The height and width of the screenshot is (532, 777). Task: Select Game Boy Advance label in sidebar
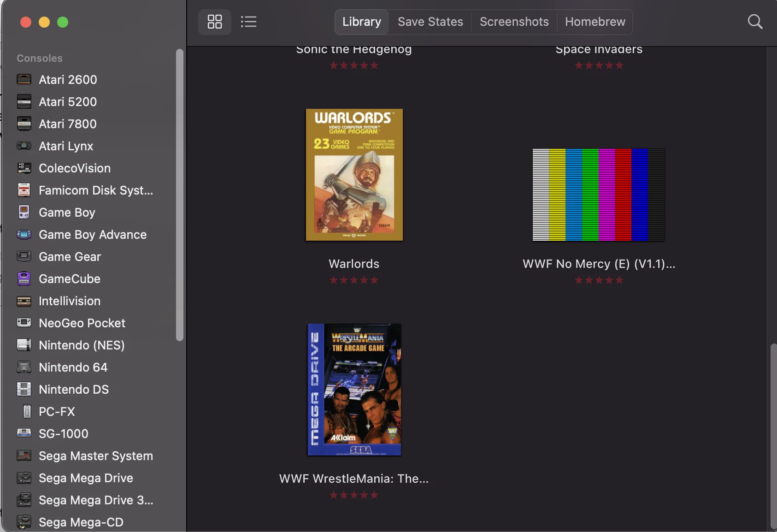coord(93,235)
